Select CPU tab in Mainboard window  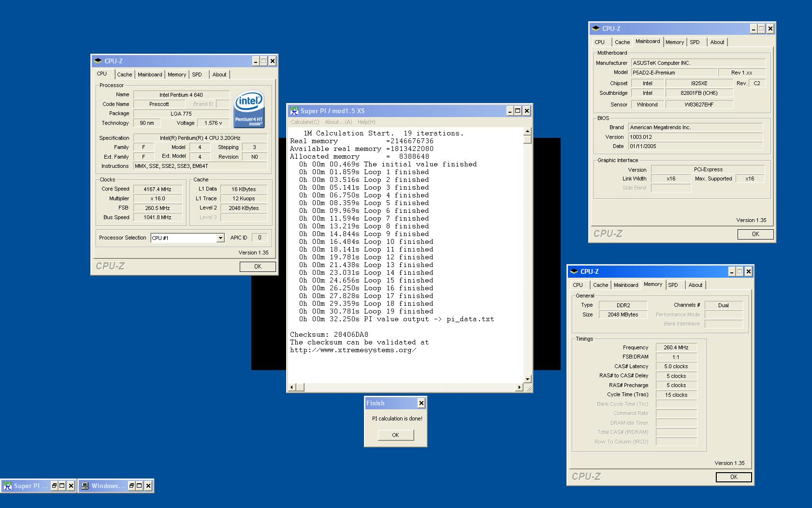pyautogui.click(x=599, y=42)
